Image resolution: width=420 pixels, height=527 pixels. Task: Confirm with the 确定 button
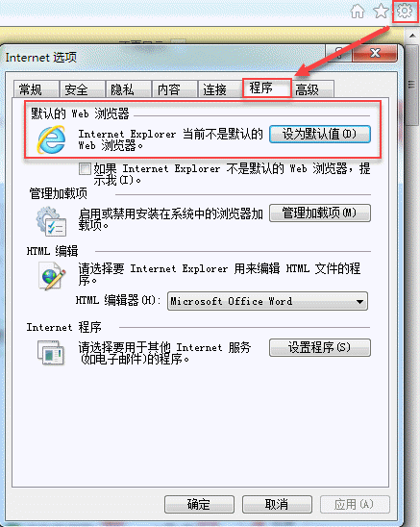199,505
